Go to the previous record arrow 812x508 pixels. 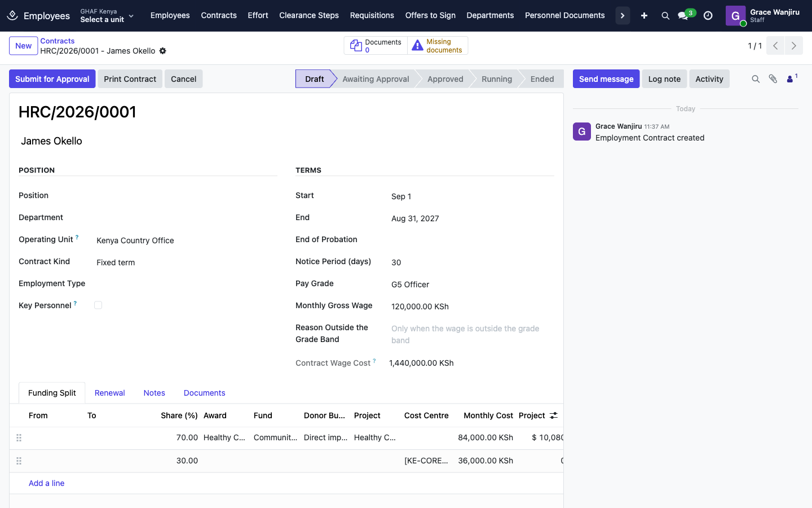click(775, 46)
